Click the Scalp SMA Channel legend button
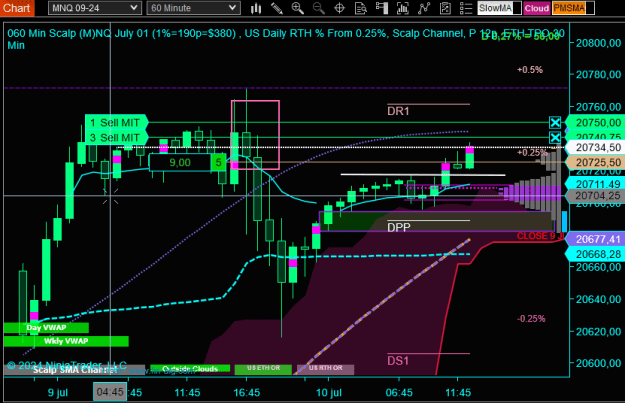The image size is (625, 403). 74,370
